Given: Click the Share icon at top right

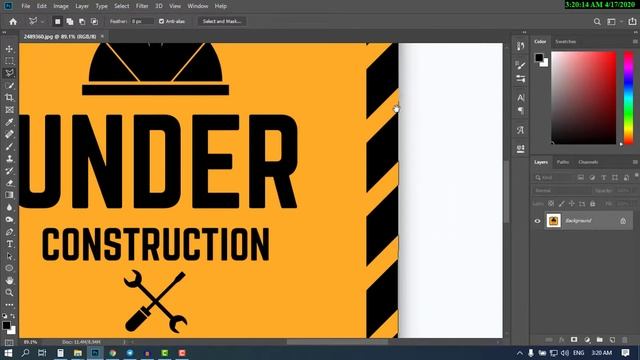Looking at the screenshot, I should click(632, 22).
